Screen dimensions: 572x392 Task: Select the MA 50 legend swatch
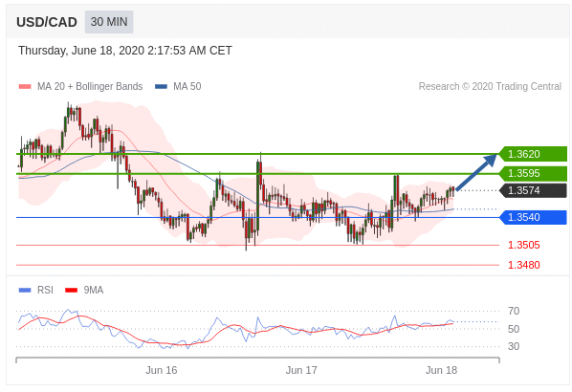161,87
